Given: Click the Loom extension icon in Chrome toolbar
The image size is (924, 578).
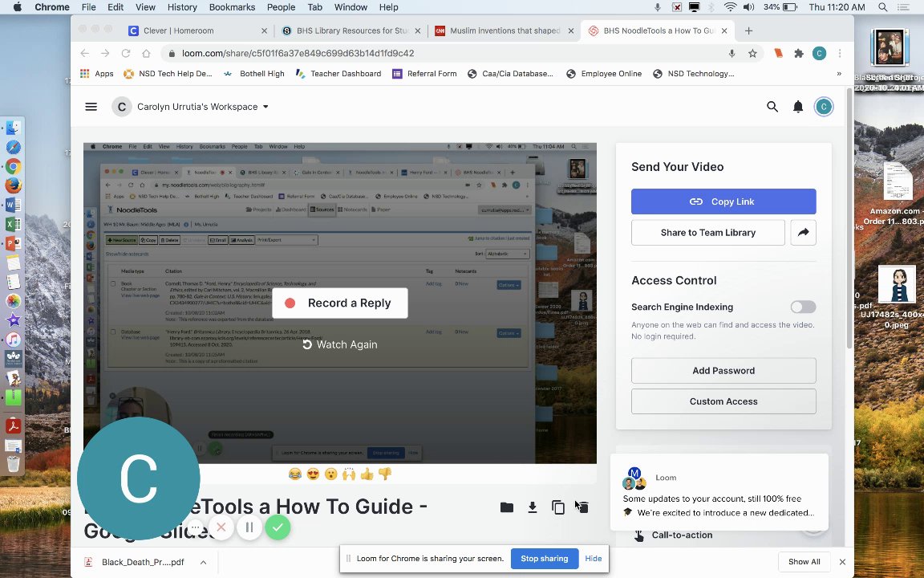Looking at the screenshot, I should pos(779,53).
